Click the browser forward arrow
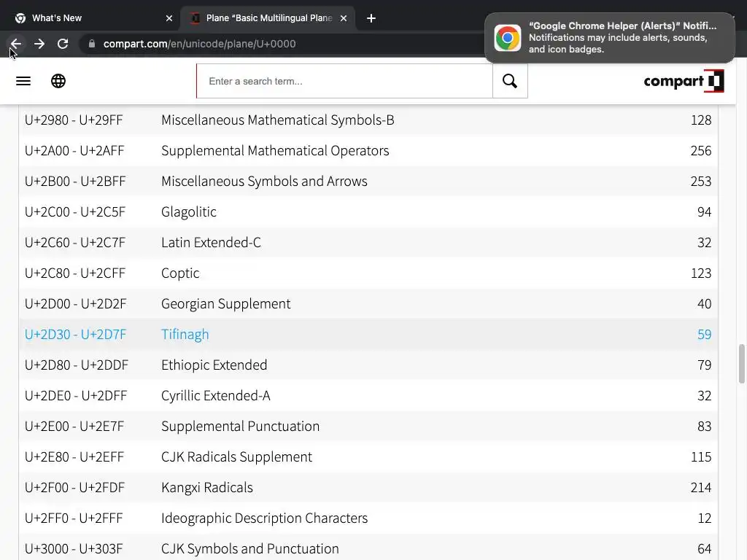The width and height of the screenshot is (747, 560). click(x=39, y=44)
